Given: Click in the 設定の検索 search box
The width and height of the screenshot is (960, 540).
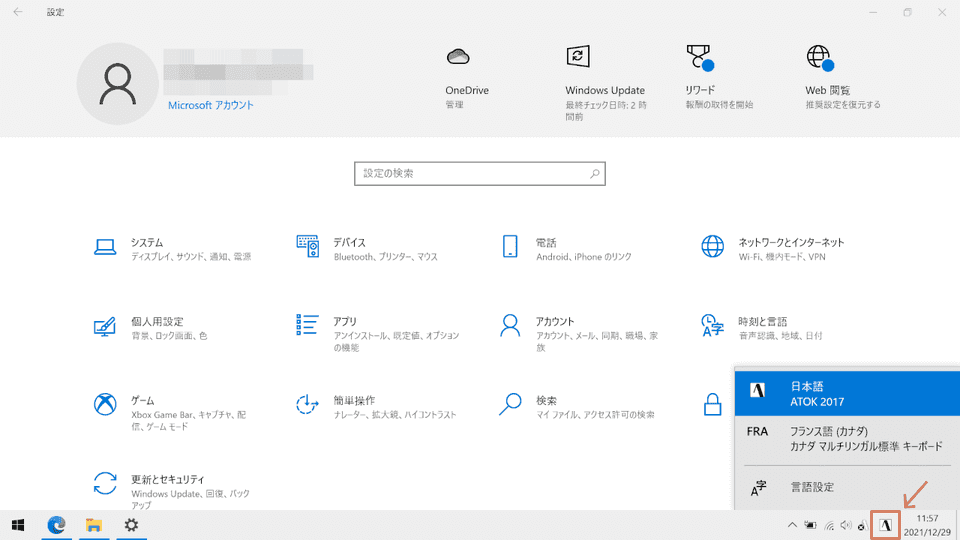Looking at the screenshot, I should [x=479, y=174].
